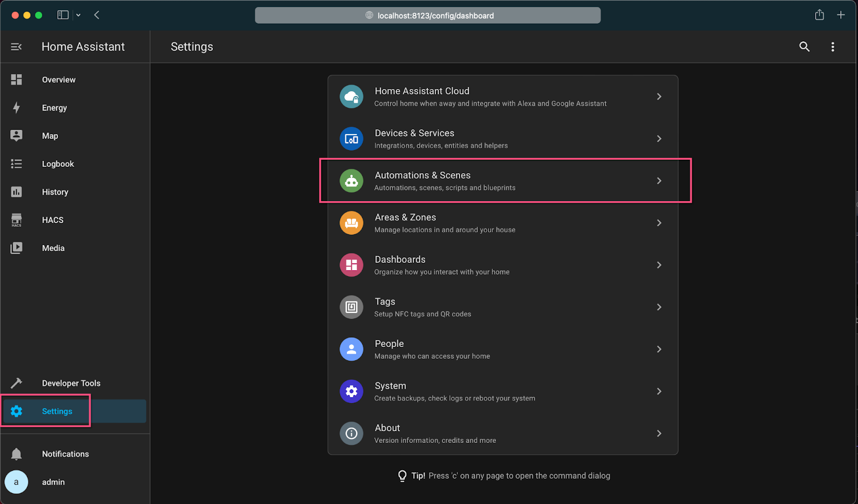Screen dimensions: 858x504
Task: Click the Tags NFC icon
Action: [x=351, y=307]
